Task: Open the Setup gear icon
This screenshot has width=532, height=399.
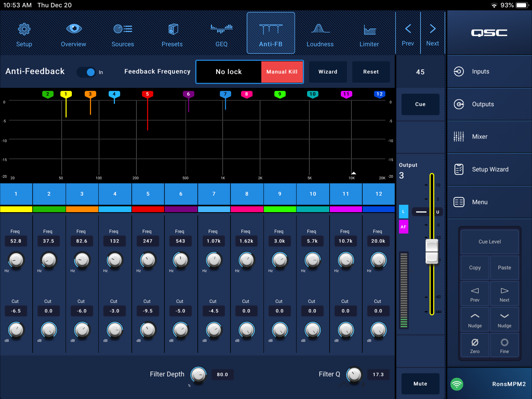Action: click(24, 29)
